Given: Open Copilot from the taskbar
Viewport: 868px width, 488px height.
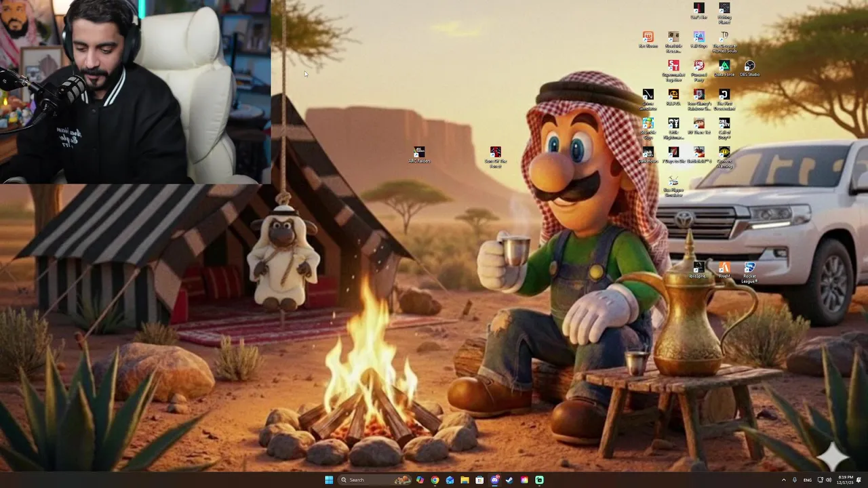Looking at the screenshot, I should pyautogui.click(x=420, y=480).
